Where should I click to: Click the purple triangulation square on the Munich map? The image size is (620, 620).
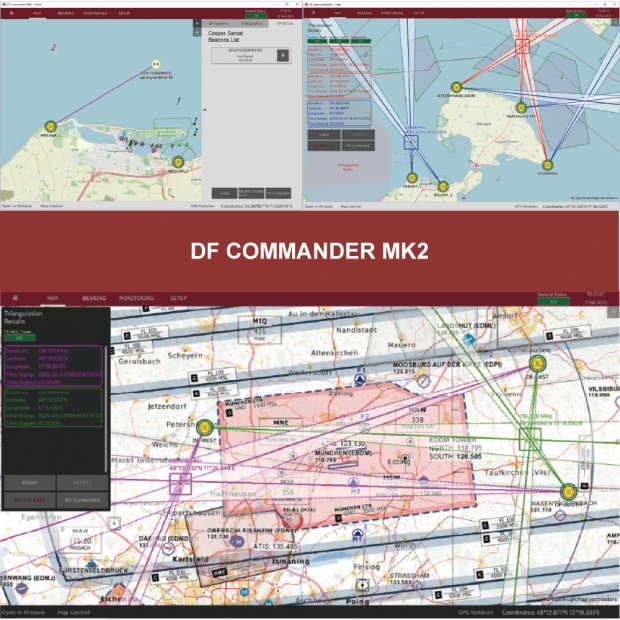[181, 484]
